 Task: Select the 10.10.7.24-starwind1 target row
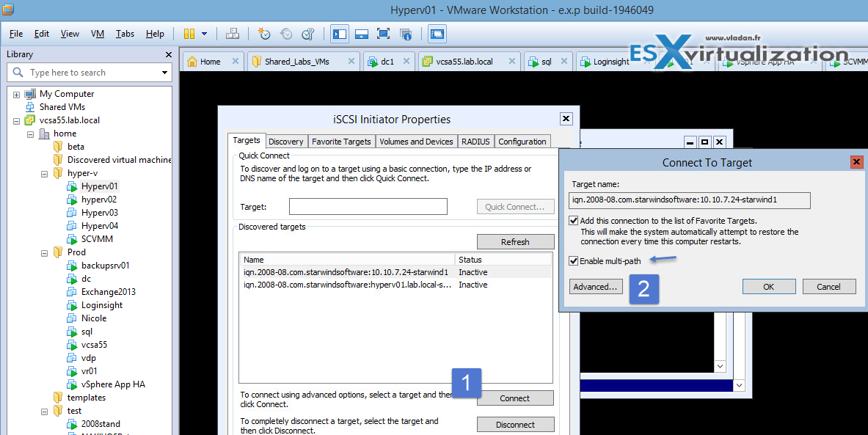[395, 272]
